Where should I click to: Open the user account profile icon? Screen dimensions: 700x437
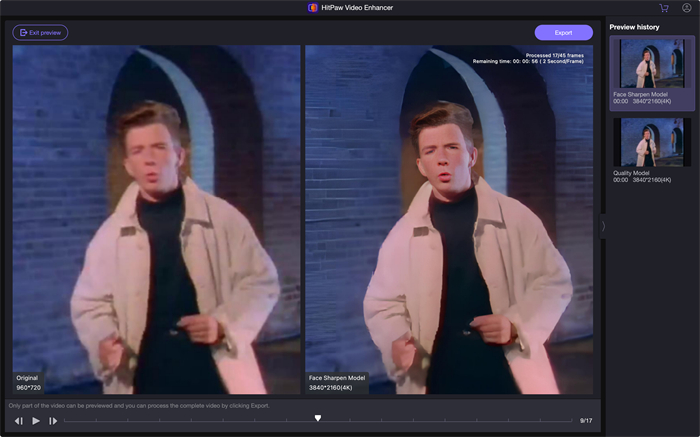(x=686, y=7)
